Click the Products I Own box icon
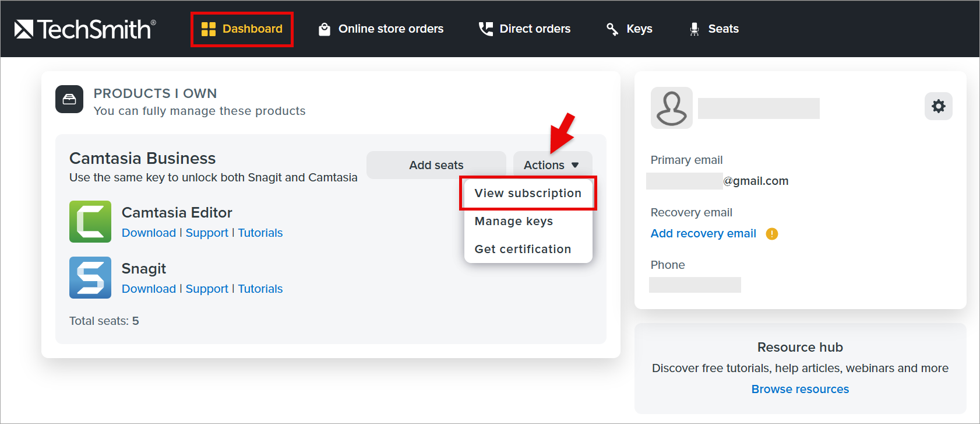 [69, 99]
